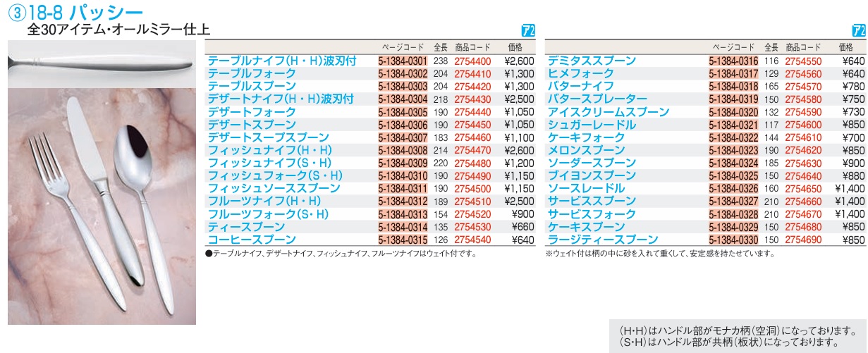Select the ソースレードル product name
This screenshot has width=868, height=353.
point(587,188)
